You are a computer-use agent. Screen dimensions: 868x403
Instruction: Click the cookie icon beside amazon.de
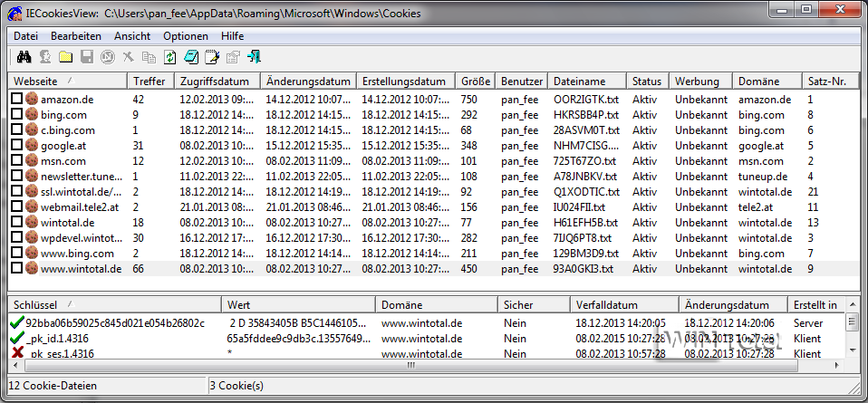point(32,99)
